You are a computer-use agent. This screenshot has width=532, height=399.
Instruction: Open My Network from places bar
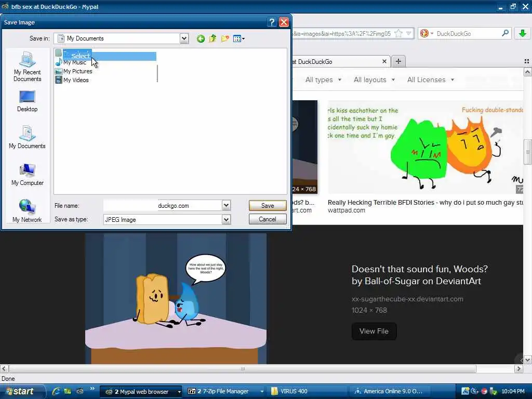[x=27, y=211]
